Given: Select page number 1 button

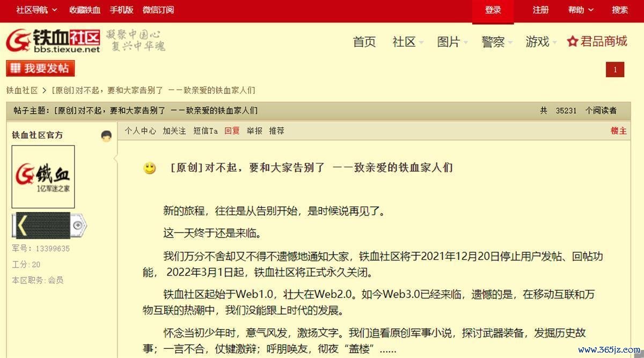Looking at the screenshot, I should click(615, 70).
